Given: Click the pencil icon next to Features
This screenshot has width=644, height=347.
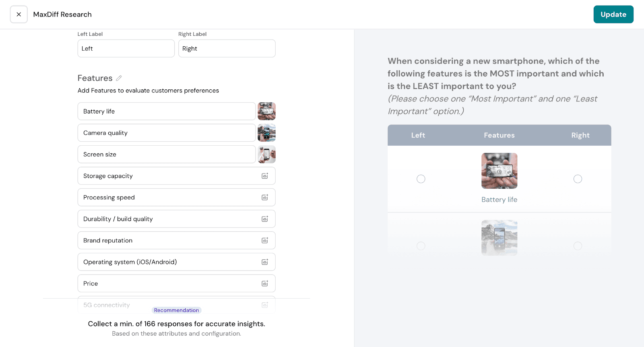Looking at the screenshot, I should 119,78.
